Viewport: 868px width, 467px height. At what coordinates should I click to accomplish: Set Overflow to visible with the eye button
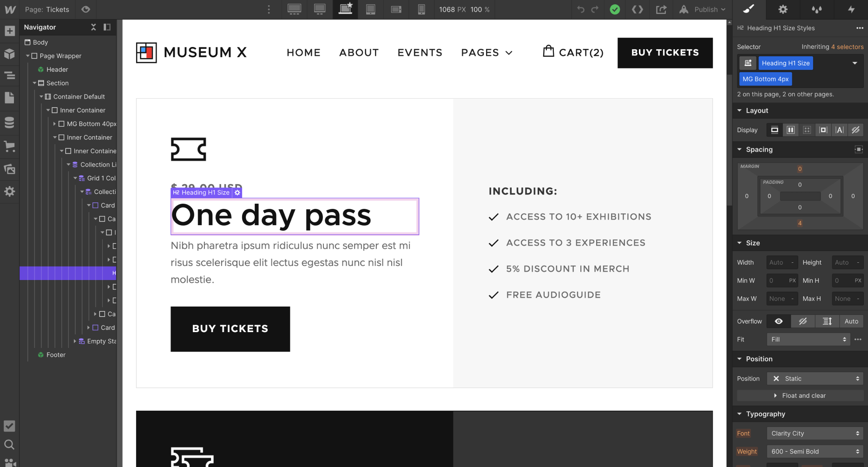[x=779, y=321]
